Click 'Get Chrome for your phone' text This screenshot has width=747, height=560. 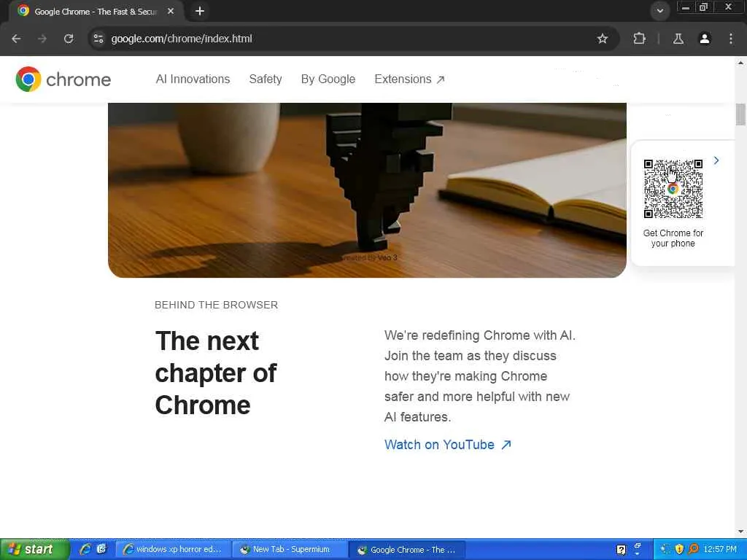(673, 238)
